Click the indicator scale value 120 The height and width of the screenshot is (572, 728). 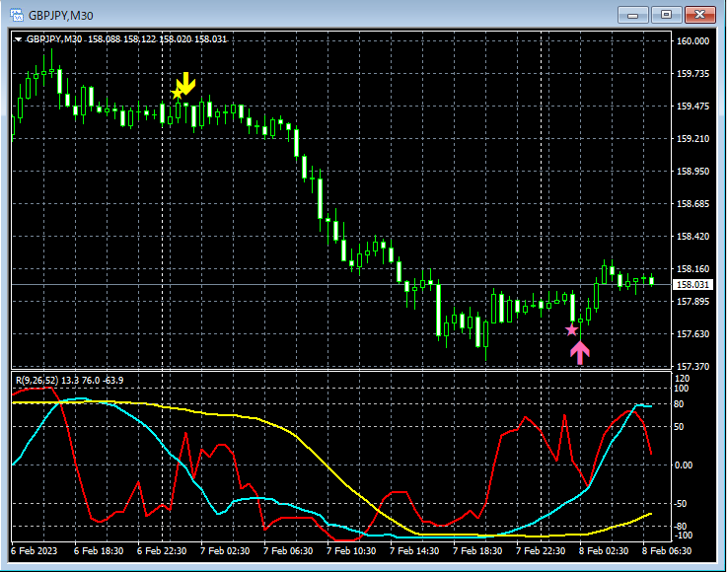[x=682, y=379]
